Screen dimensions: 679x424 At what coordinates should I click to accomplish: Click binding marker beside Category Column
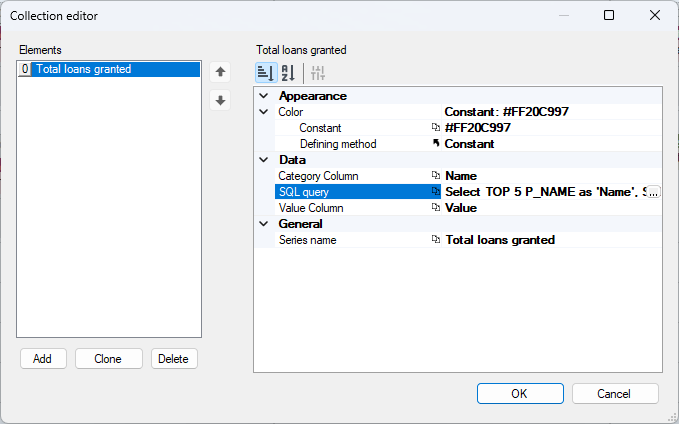pos(436,175)
